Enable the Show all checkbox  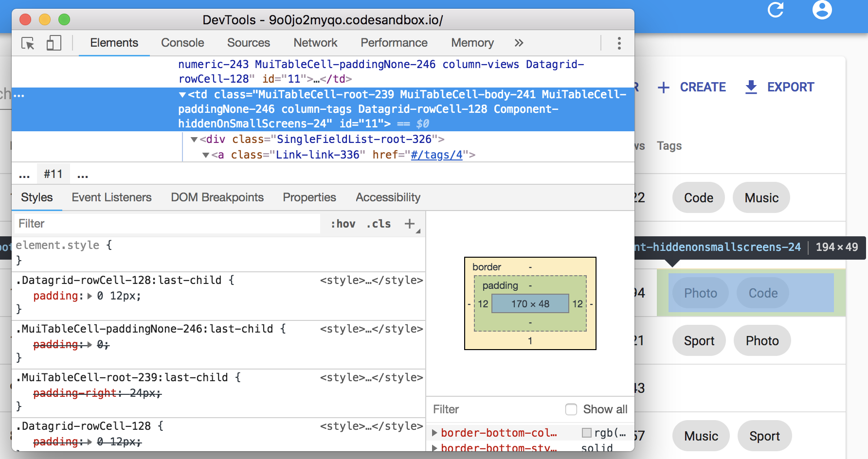click(571, 409)
